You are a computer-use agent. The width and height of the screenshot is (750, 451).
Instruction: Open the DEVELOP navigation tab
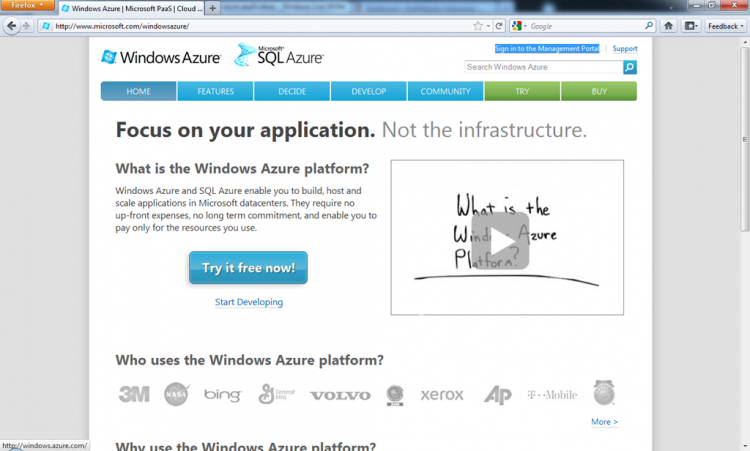pyautogui.click(x=368, y=91)
